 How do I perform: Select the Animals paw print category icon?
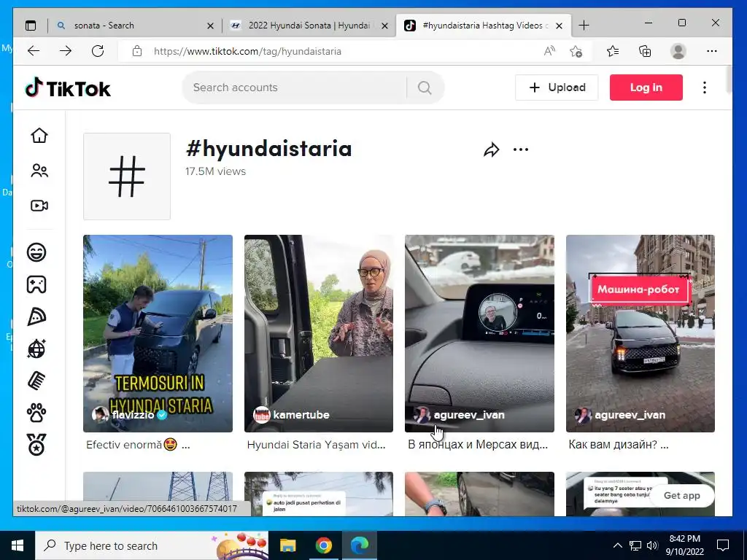click(x=36, y=413)
